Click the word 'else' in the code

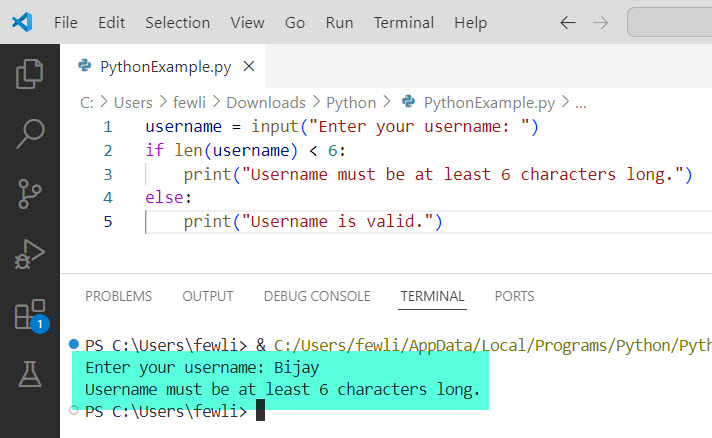pyautogui.click(x=164, y=197)
